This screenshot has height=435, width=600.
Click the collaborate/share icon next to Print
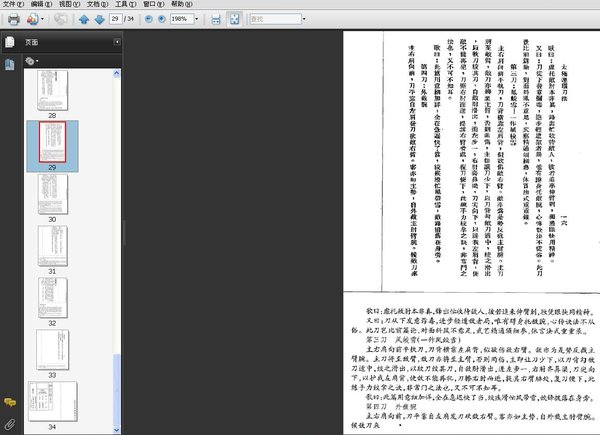tap(33, 19)
